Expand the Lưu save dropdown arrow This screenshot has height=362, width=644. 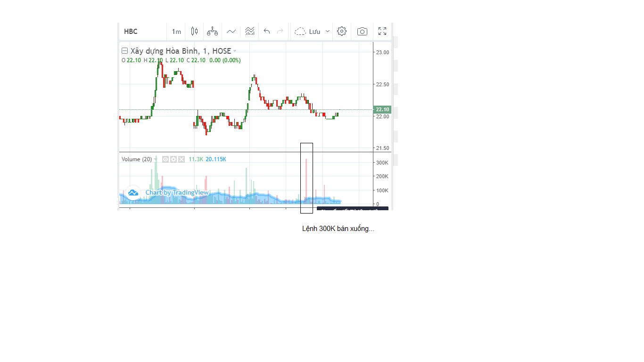(328, 32)
